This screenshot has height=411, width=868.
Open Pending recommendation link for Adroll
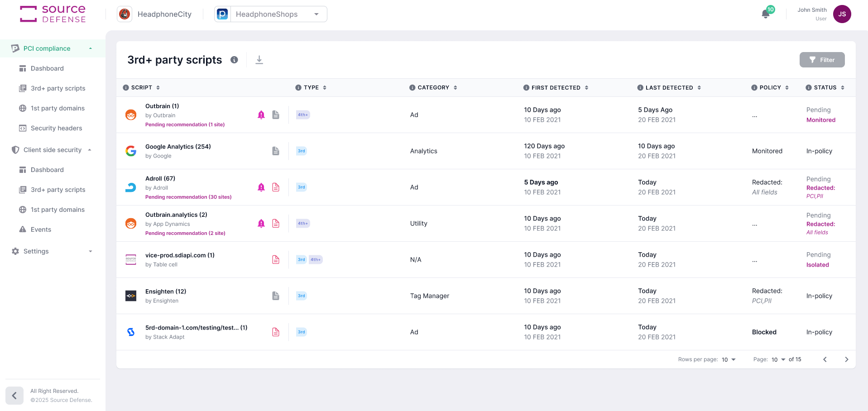coord(188,197)
